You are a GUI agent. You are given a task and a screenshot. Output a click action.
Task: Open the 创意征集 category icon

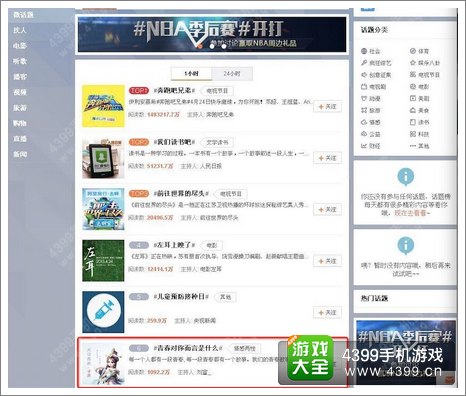pyautogui.click(x=364, y=75)
